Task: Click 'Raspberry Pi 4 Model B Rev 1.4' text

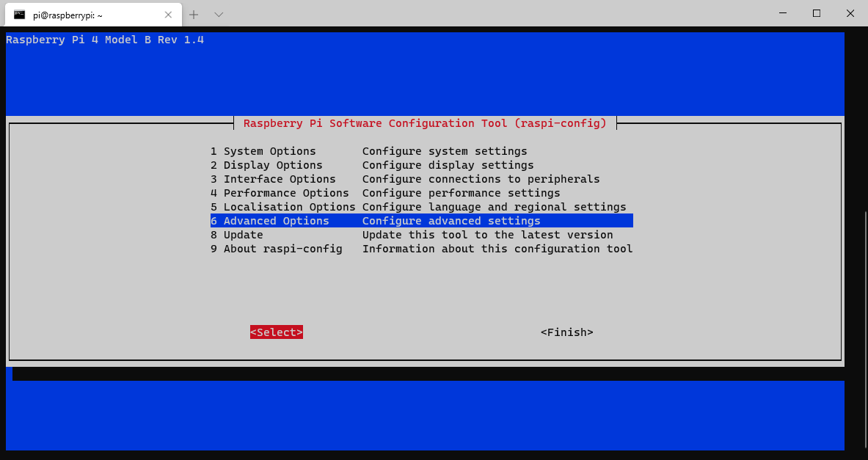Action: tap(105, 40)
